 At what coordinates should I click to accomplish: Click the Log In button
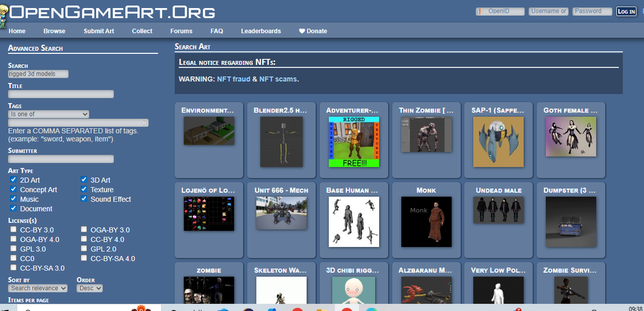coord(626,11)
